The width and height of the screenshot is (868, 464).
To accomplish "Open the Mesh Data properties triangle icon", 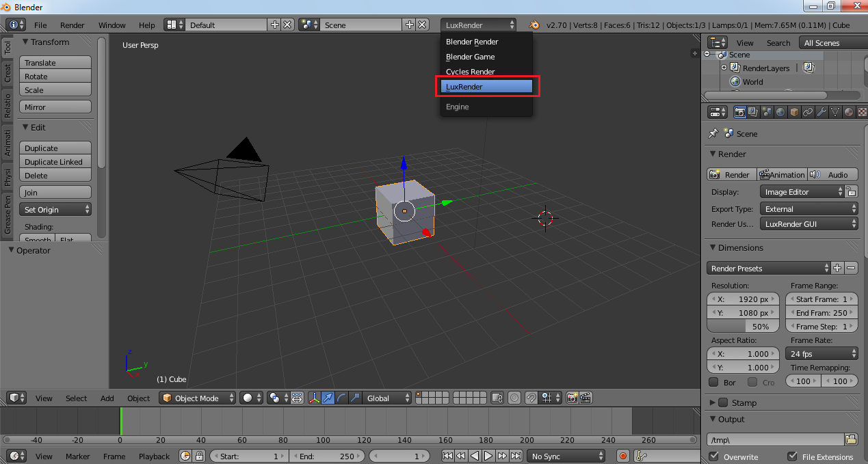I will click(x=835, y=112).
